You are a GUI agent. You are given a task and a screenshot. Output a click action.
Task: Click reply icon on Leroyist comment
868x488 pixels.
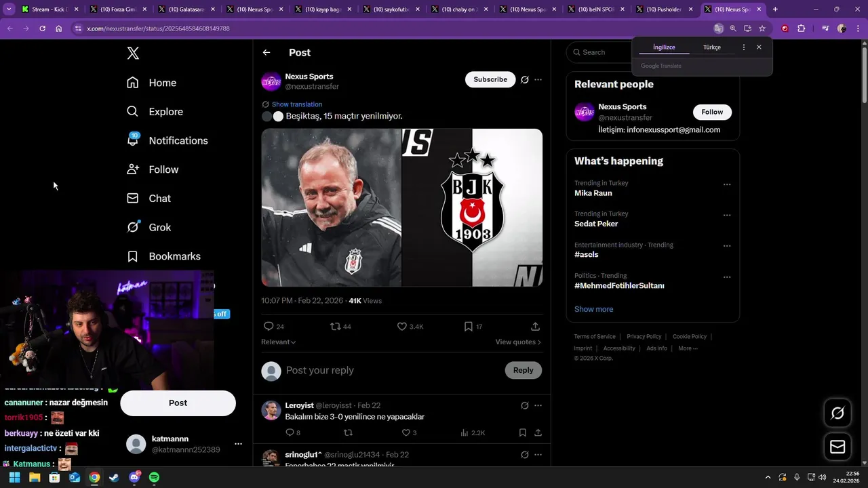click(290, 432)
